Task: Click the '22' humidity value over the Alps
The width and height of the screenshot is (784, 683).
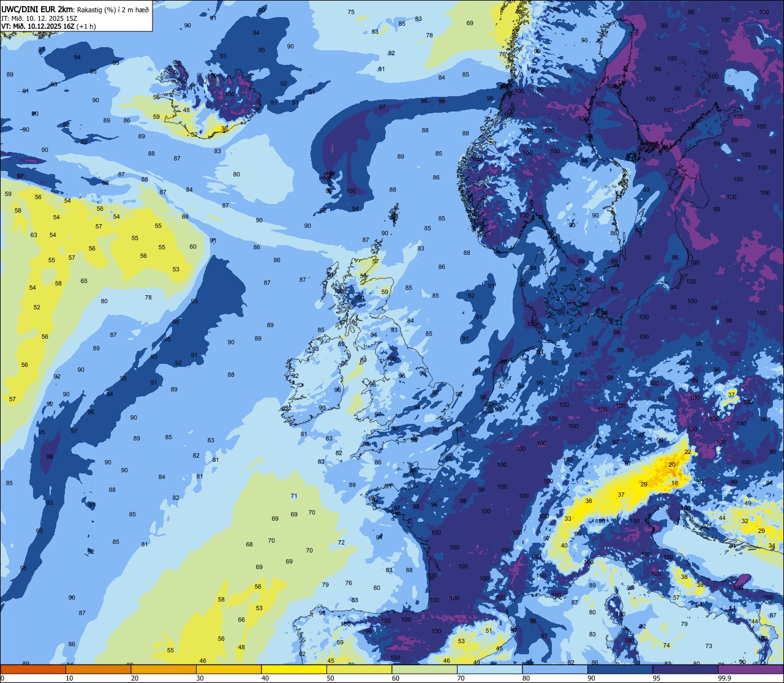Action: [688, 451]
